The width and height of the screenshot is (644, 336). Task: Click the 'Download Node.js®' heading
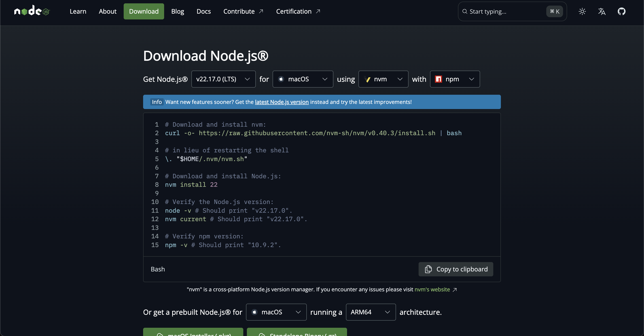coord(205,55)
